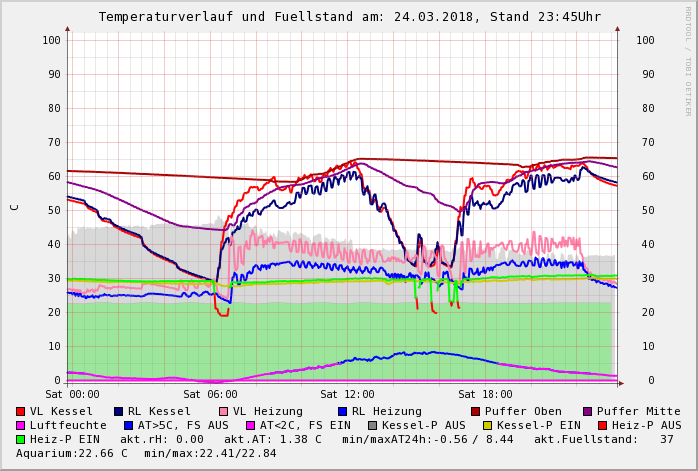Click the purple Puffer Mitte legend swatch
This screenshot has width=698, height=471.
tap(588, 412)
